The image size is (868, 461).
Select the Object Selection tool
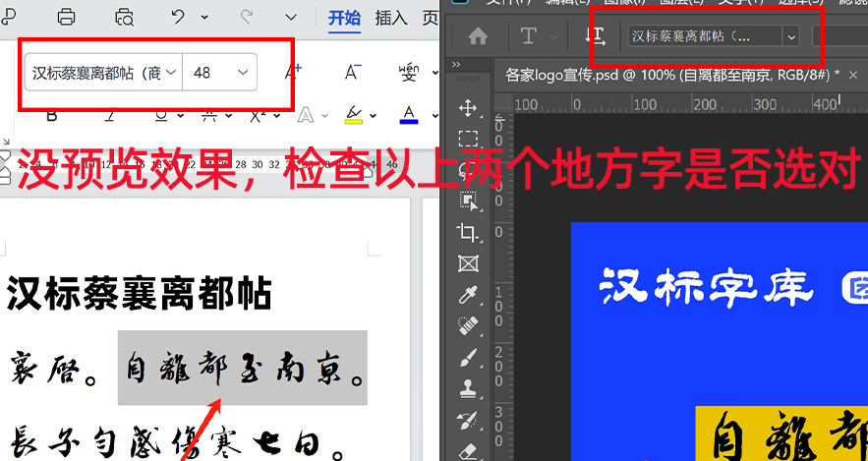click(468, 202)
